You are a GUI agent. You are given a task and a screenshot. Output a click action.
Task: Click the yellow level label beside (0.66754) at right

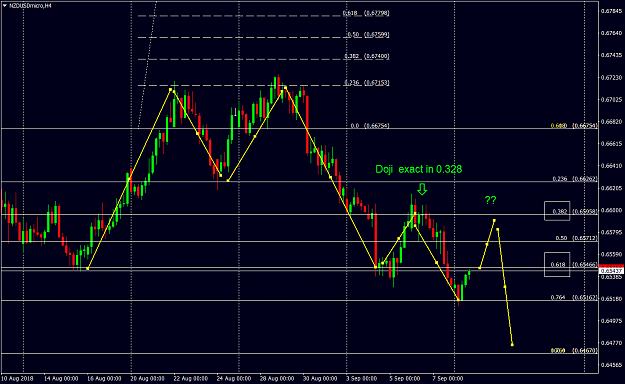tap(560, 126)
